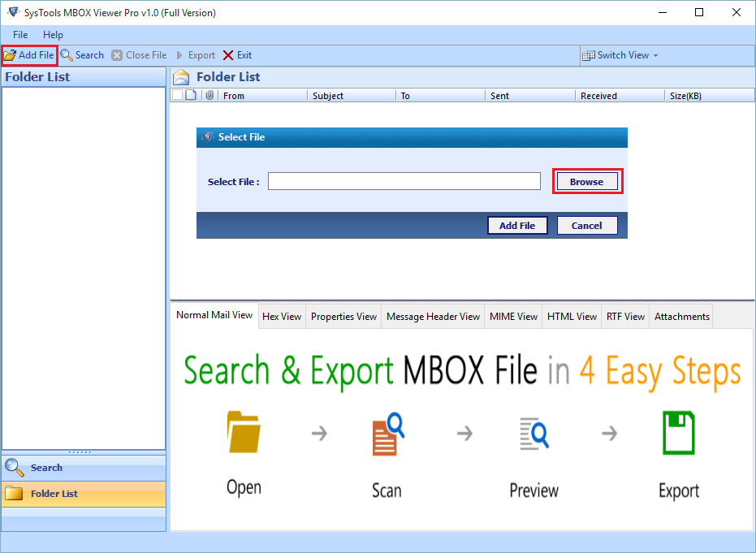Click the Exit text label in toolbar
The width and height of the screenshot is (756, 553).
[244, 55]
